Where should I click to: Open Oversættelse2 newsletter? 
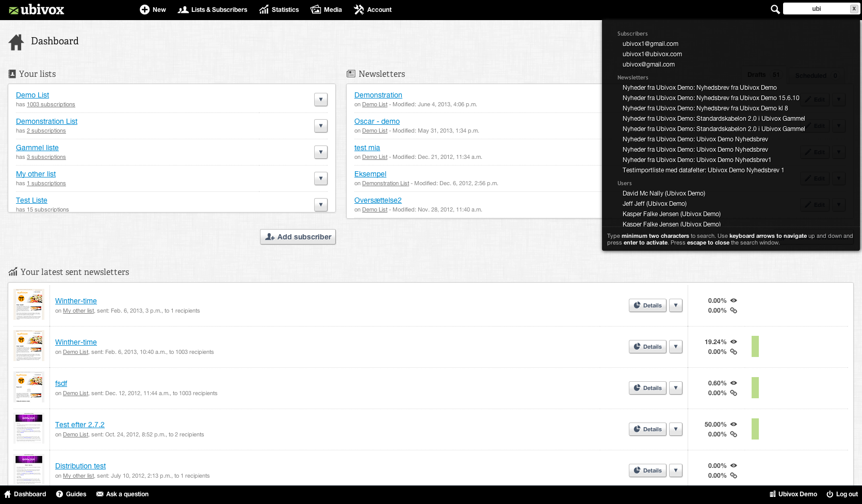click(x=378, y=200)
